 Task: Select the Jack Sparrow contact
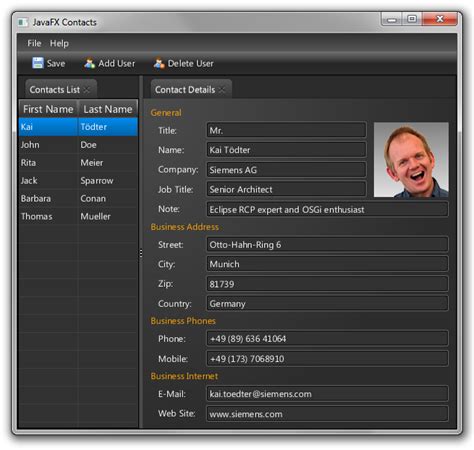point(78,181)
